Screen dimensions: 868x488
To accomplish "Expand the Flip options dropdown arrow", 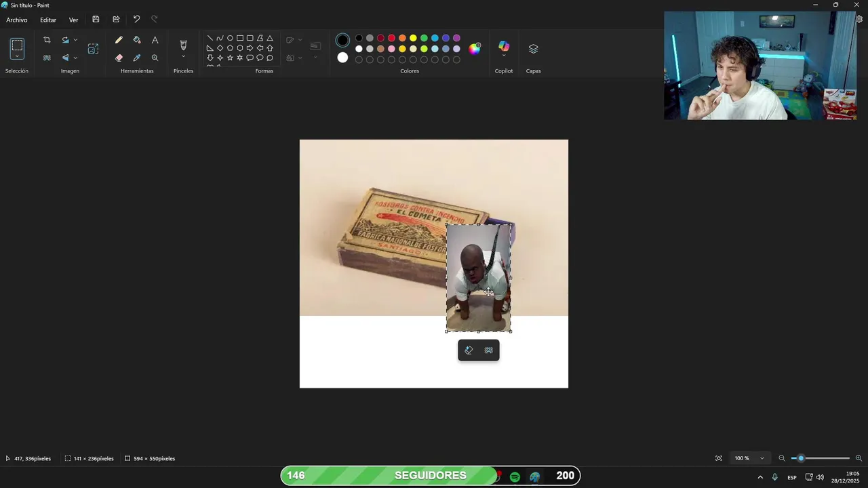I will pos(75,58).
